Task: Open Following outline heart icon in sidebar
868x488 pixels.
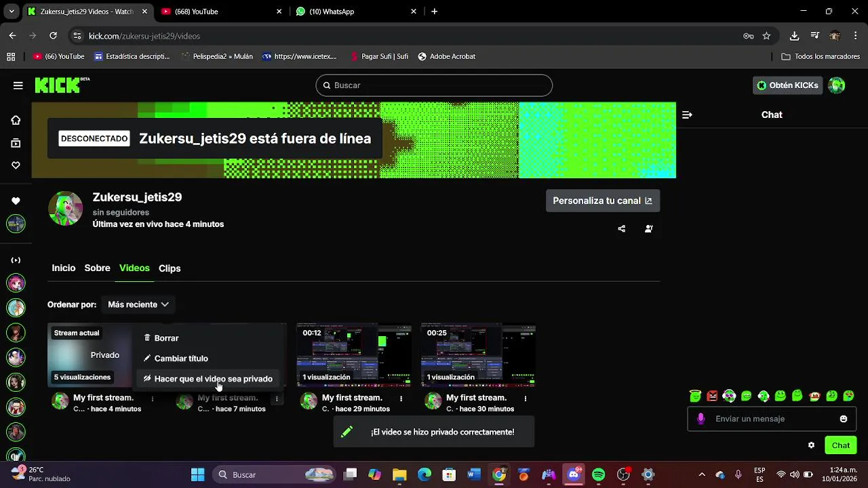Action: click(16, 165)
